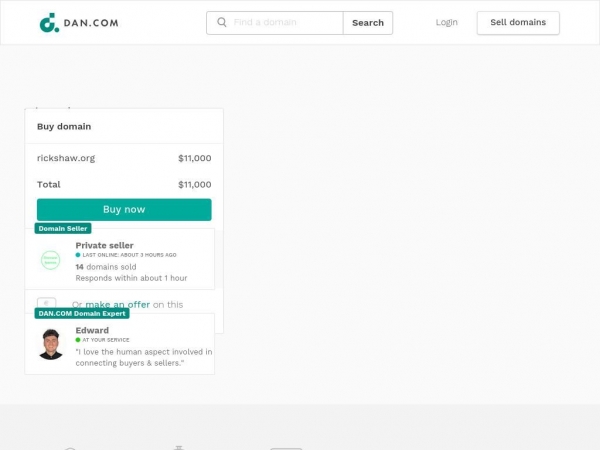Viewport: 600px width, 450px height.
Task: Click Edward's profile photo
Action: tap(51, 344)
